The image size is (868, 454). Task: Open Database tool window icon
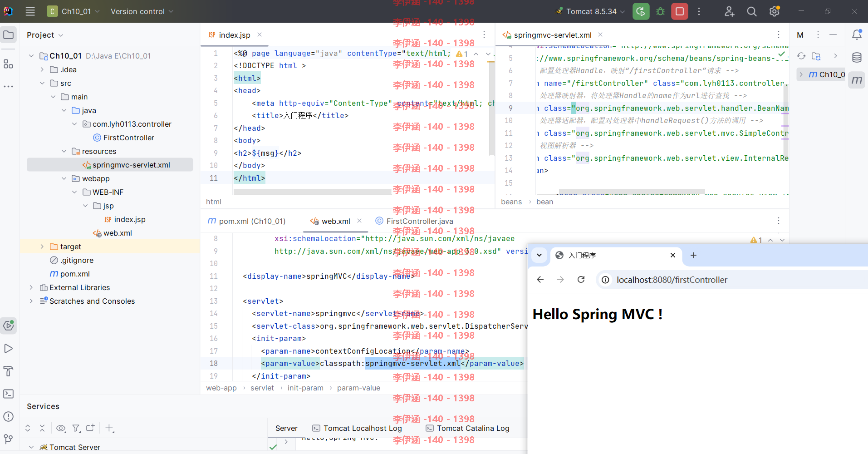(x=857, y=57)
